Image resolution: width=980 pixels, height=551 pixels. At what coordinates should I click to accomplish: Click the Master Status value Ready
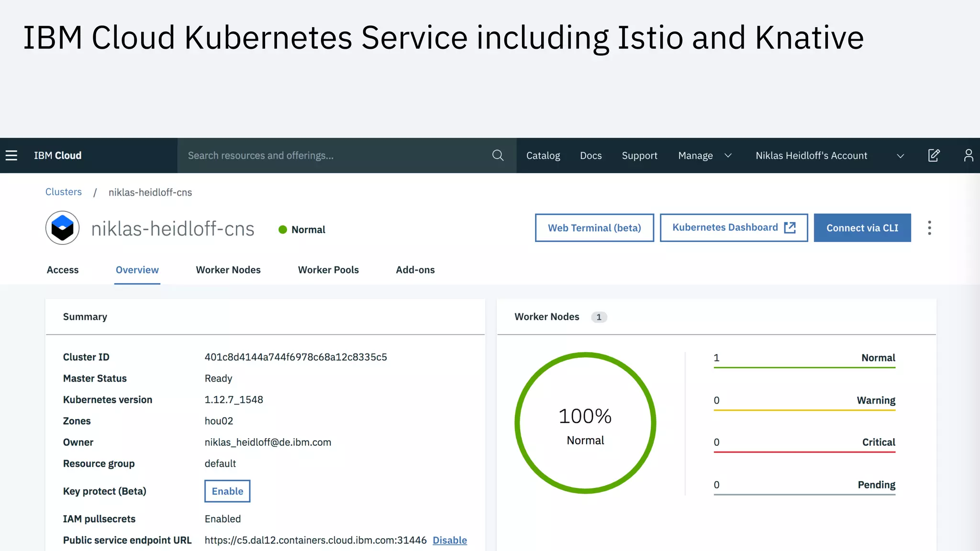[218, 378]
